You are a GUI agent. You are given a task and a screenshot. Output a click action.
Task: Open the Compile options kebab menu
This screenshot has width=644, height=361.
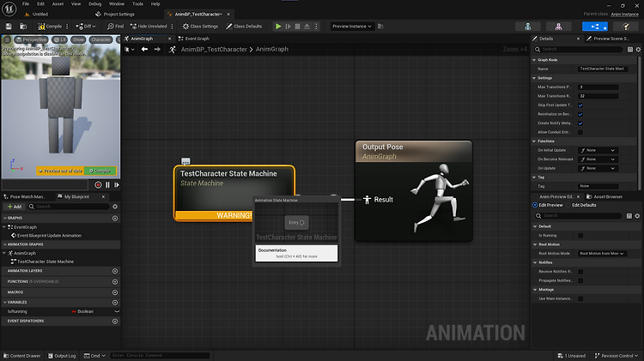[x=67, y=27]
